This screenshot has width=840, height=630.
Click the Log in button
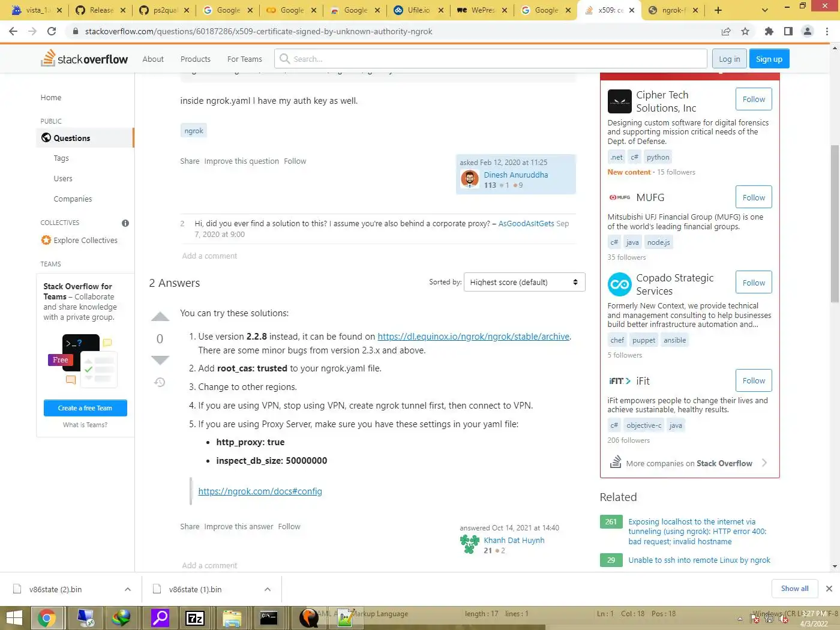(x=730, y=59)
